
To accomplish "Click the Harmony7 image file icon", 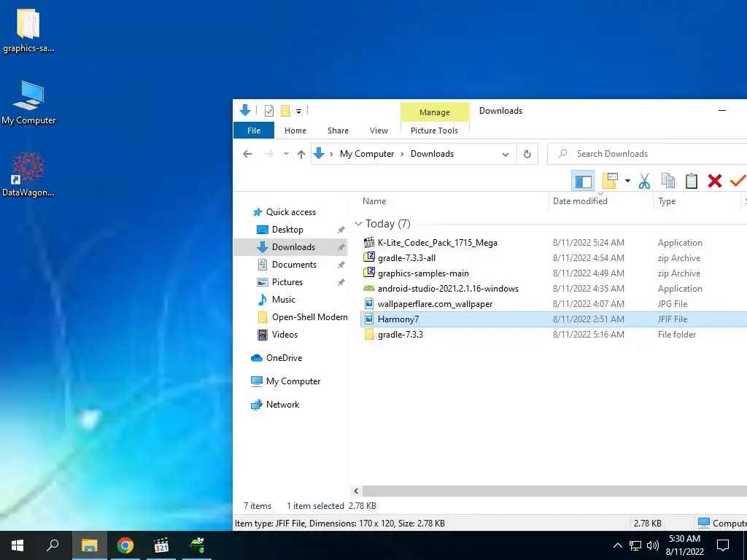I will point(369,319).
